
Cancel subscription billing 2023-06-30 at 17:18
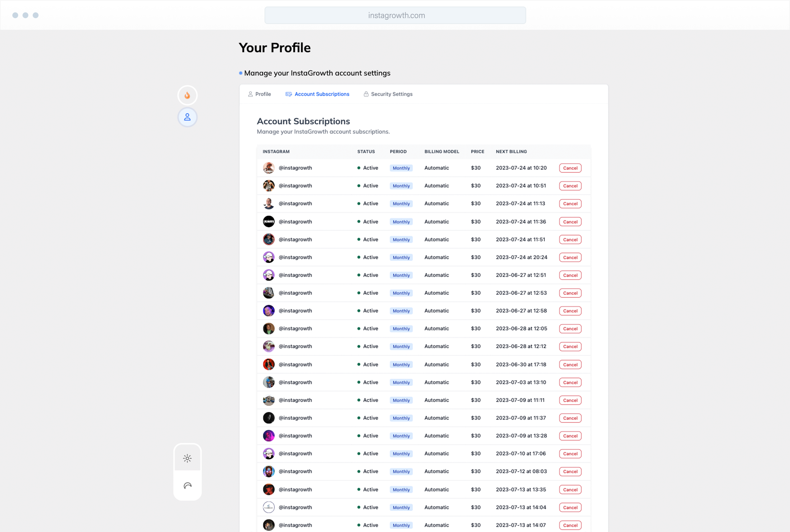tap(570, 364)
